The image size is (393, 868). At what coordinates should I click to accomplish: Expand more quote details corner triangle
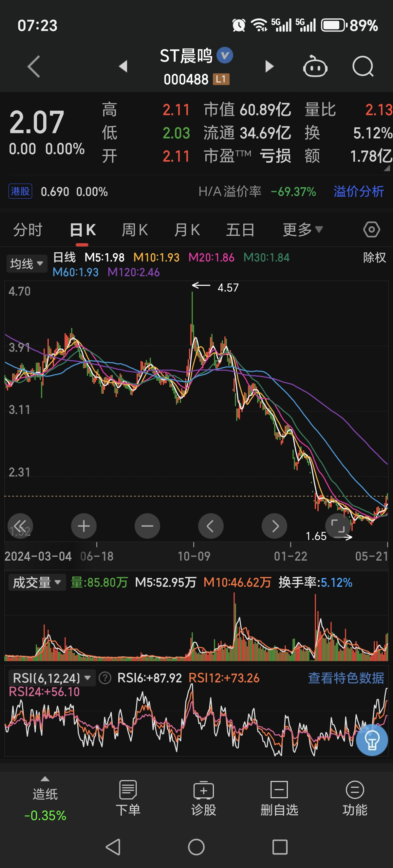(x=386, y=168)
